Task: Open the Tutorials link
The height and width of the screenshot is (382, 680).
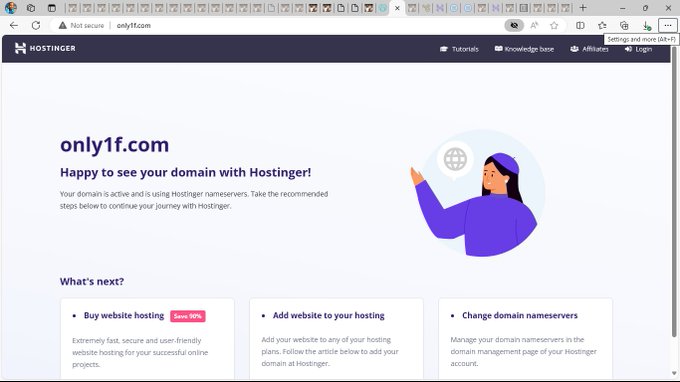Action: [459, 49]
